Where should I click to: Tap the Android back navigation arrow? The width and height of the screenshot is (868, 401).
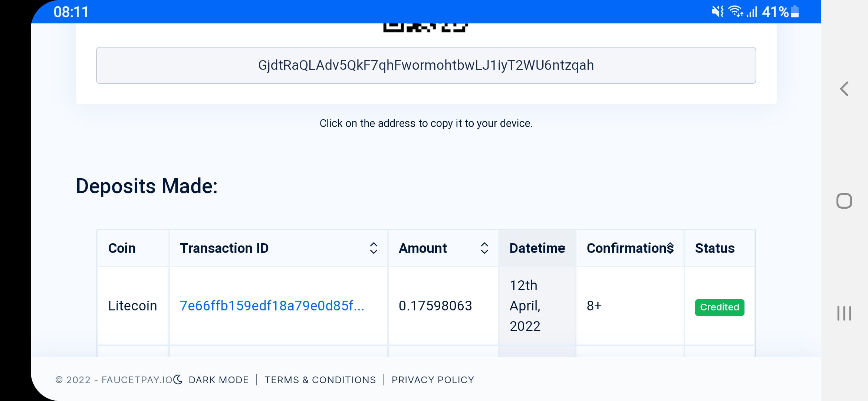click(x=844, y=89)
